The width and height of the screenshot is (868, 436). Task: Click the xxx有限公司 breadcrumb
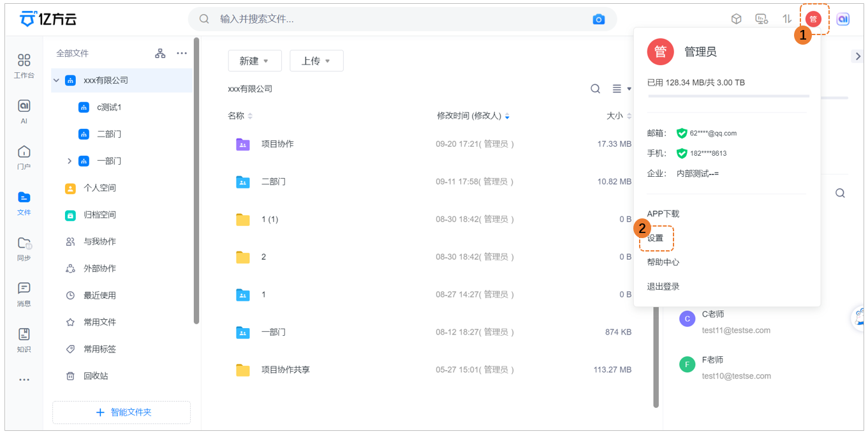[x=250, y=89]
